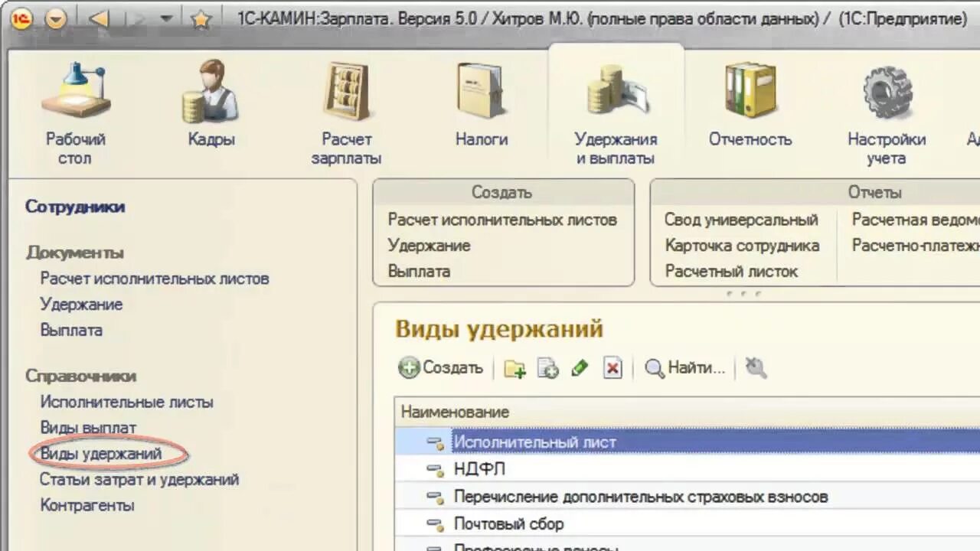980x551 pixels.
Task: Open the 1C main menu logo button
Action: click(x=21, y=18)
